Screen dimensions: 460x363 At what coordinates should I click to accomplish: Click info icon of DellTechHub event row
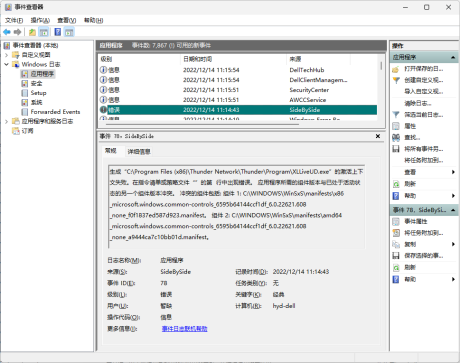click(103, 70)
